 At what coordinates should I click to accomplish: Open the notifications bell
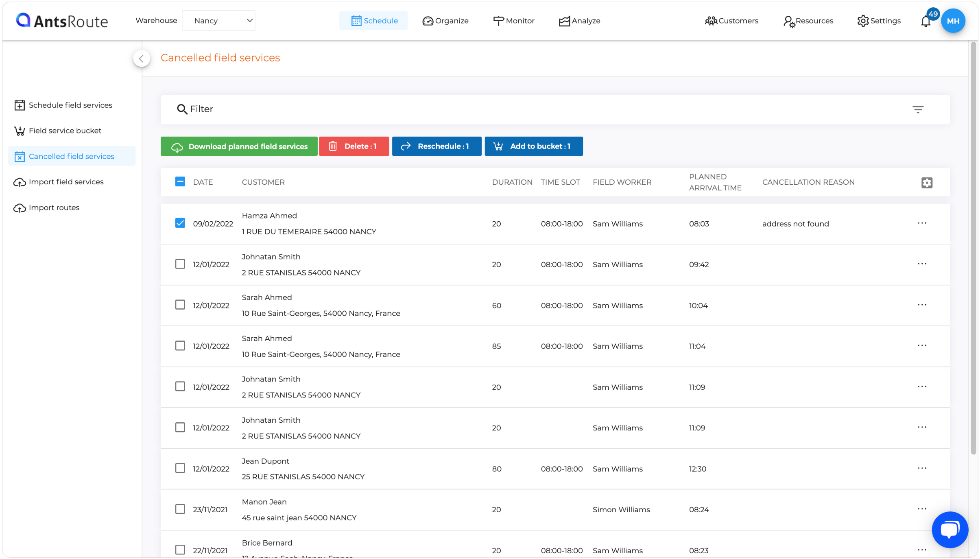pos(925,21)
